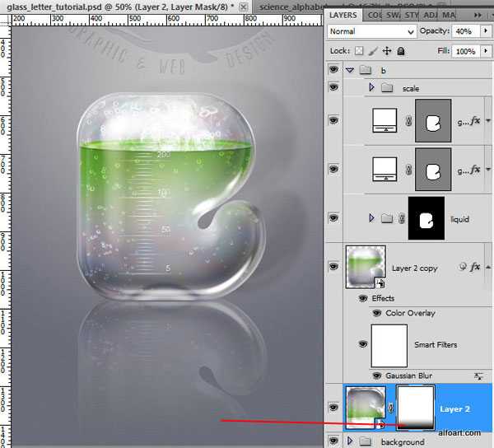
Task: Click folder icon of liquid group
Action: 387,218
